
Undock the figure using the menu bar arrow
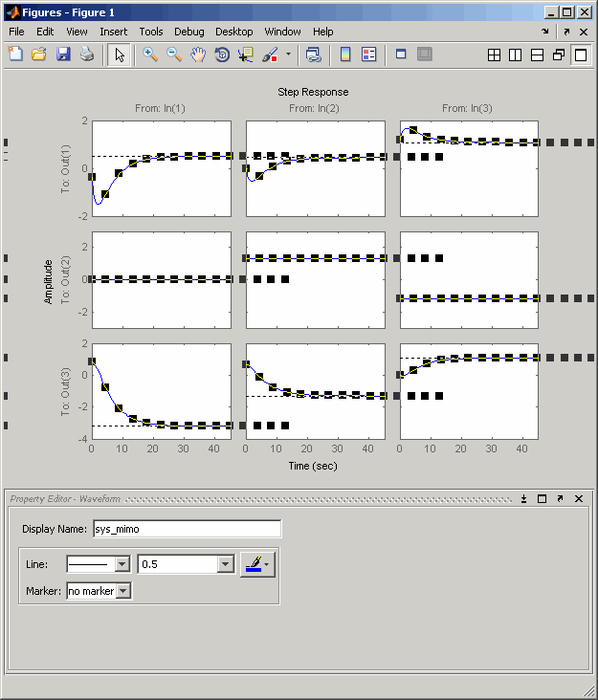coord(566,32)
